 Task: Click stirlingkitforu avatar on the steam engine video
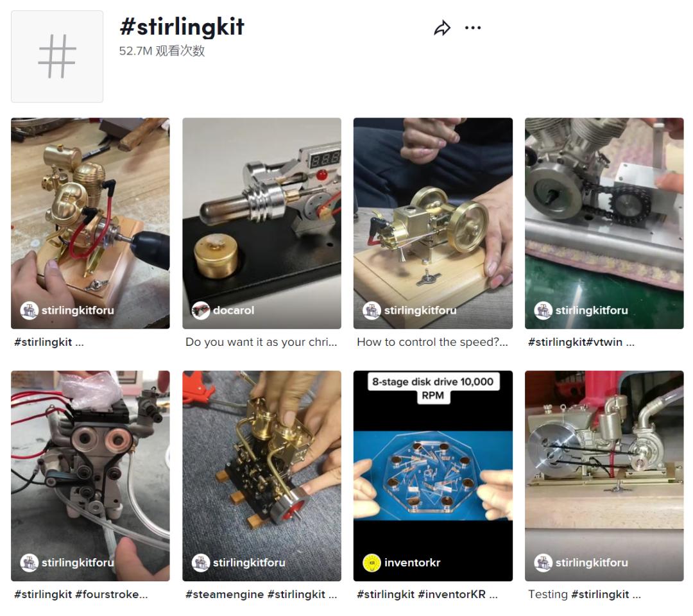200,563
